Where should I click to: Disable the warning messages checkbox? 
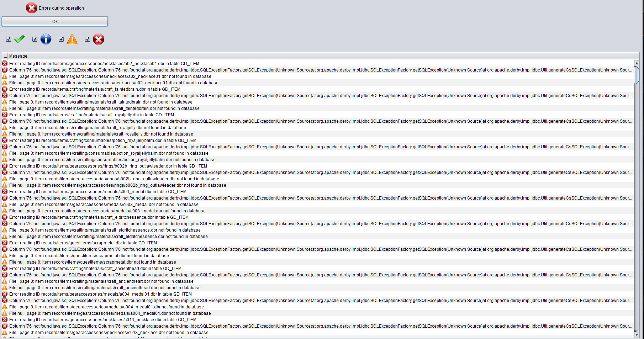tap(61, 39)
